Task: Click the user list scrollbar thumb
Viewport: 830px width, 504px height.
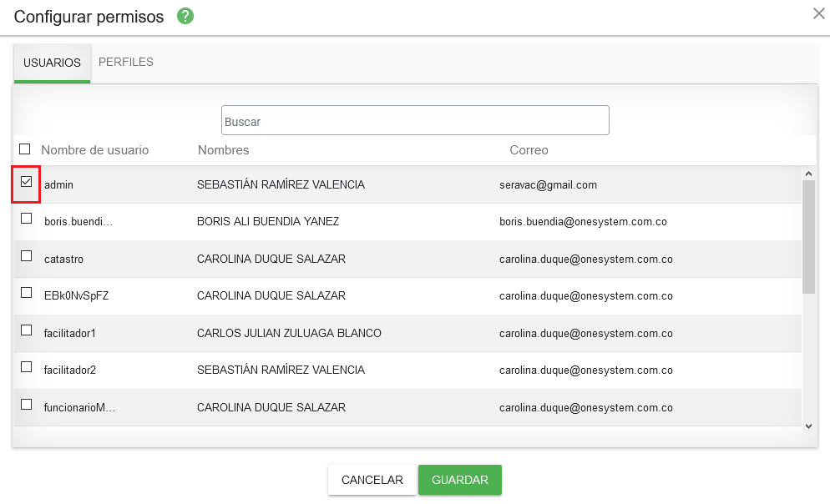Action: [808, 236]
